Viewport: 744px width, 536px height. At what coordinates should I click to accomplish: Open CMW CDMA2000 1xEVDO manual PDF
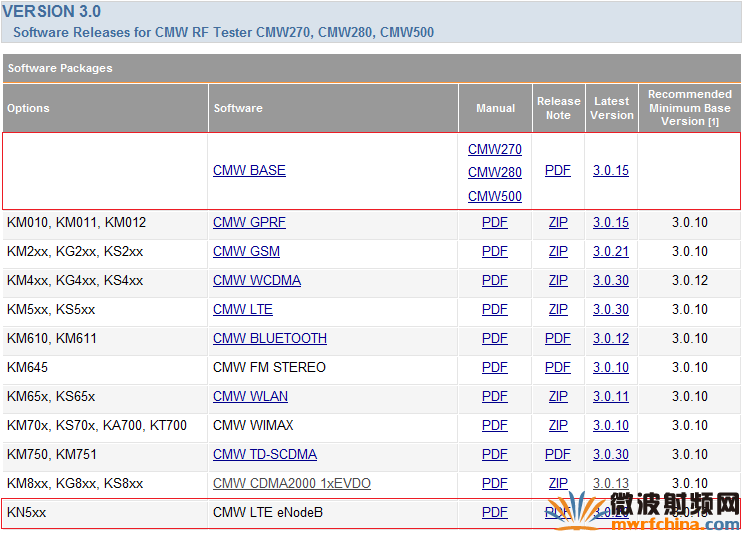point(494,483)
